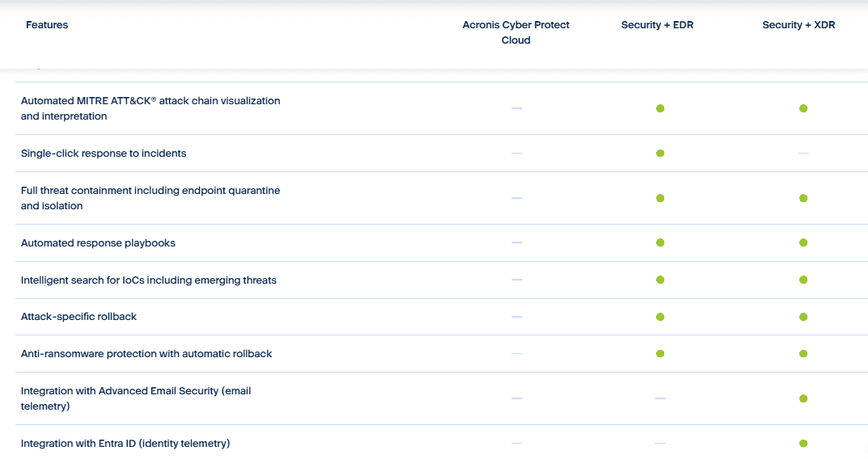The width and height of the screenshot is (868, 459).
Task: Click EDR green dot for Attack-specific rollback
Action: coord(660,317)
